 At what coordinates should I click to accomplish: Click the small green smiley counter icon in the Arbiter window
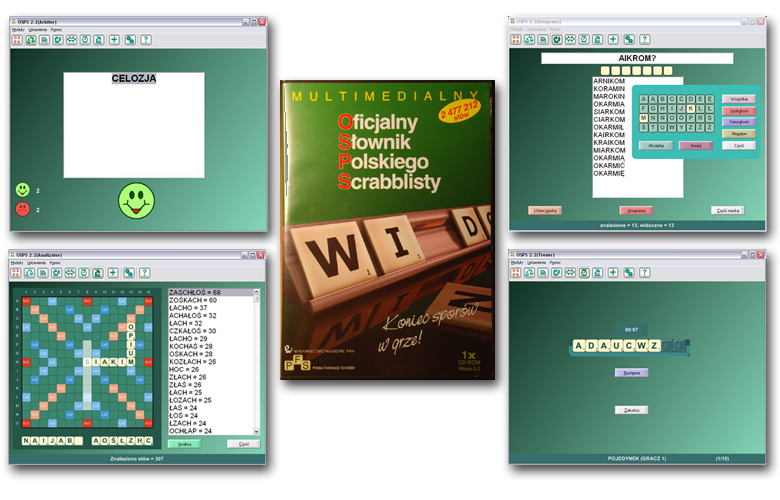click(x=22, y=190)
